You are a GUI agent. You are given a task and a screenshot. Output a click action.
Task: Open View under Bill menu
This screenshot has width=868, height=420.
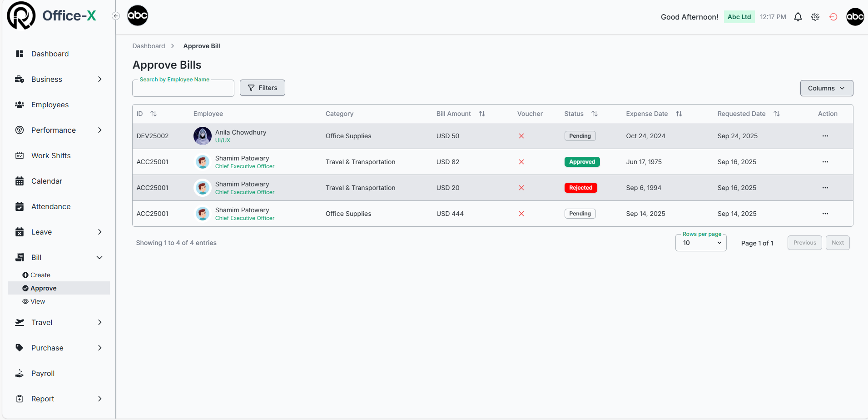click(x=37, y=301)
